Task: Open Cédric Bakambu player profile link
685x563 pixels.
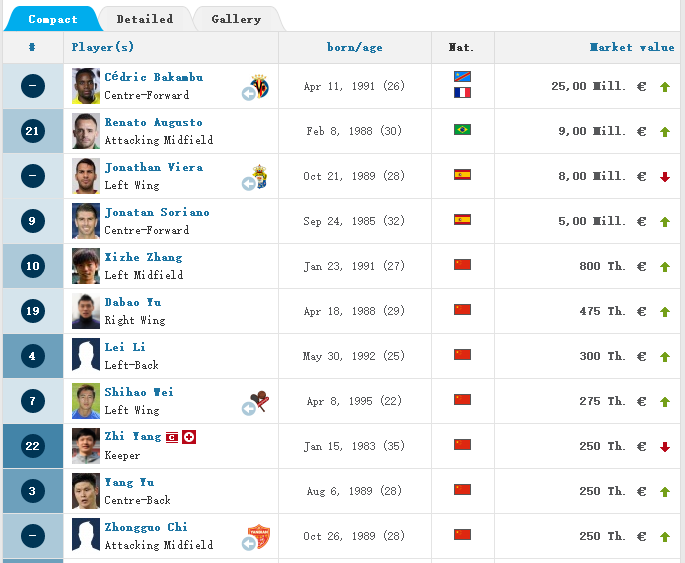Action: click(153, 77)
